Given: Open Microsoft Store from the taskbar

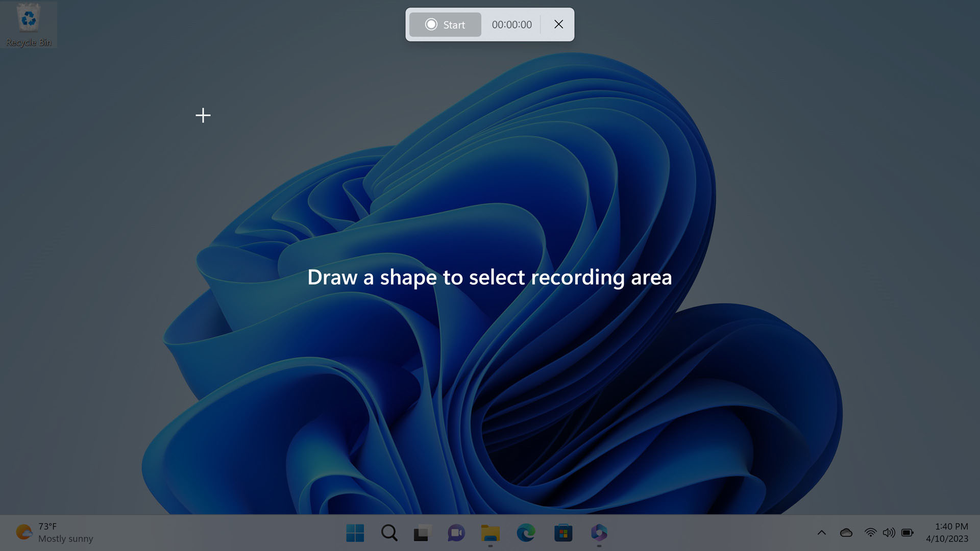Looking at the screenshot, I should click(563, 533).
